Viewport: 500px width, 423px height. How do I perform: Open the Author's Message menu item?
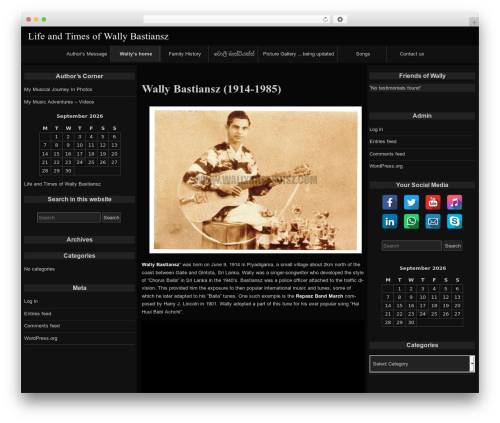coord(87,54)
